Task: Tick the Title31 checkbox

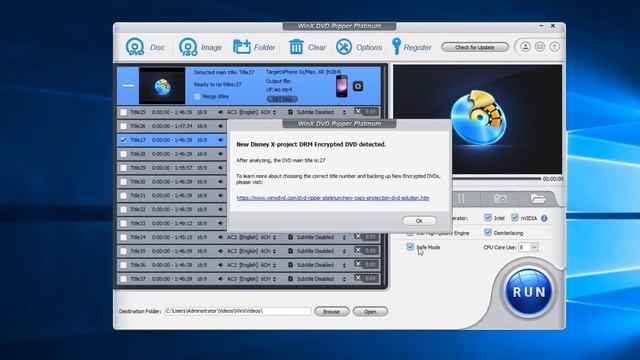Action: click(x=123, y=196)
